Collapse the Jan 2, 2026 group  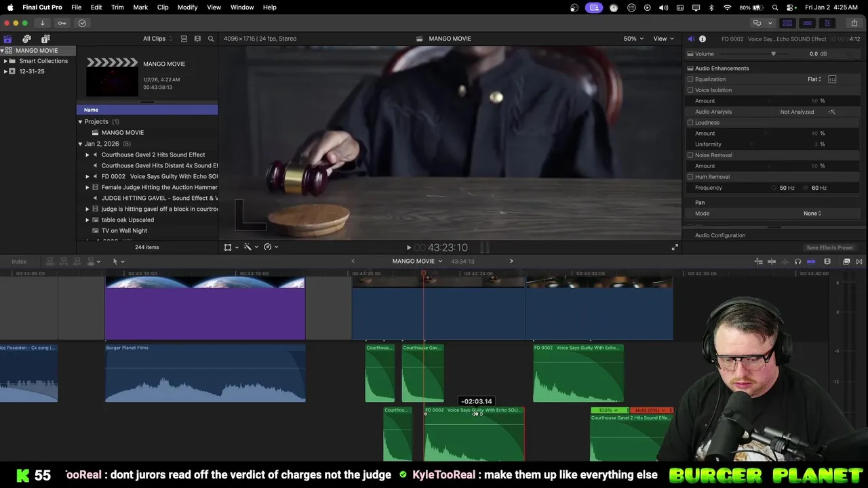click(x=80, y=144)
